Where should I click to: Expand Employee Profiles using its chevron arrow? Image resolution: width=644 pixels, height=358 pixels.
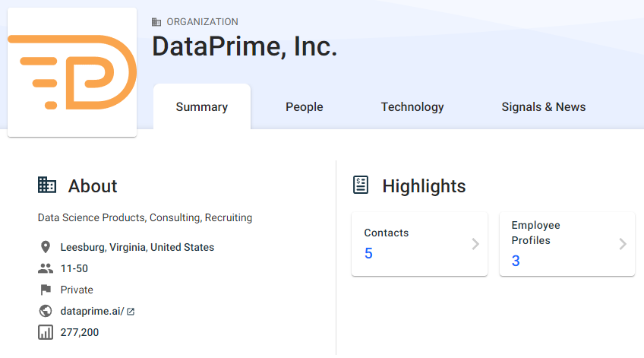pyautogui.click(x=623, y=244)
